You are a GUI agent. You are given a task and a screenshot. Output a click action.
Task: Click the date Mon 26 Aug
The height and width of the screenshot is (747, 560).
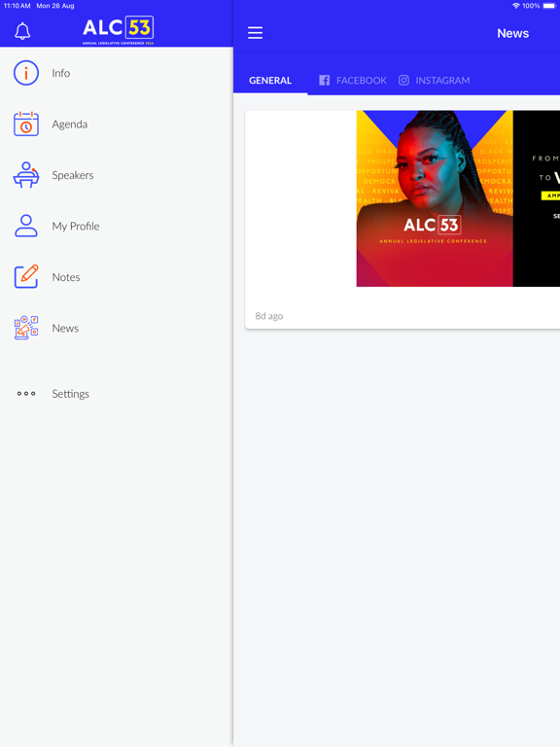pyautogui.click(x=55, y=6)
